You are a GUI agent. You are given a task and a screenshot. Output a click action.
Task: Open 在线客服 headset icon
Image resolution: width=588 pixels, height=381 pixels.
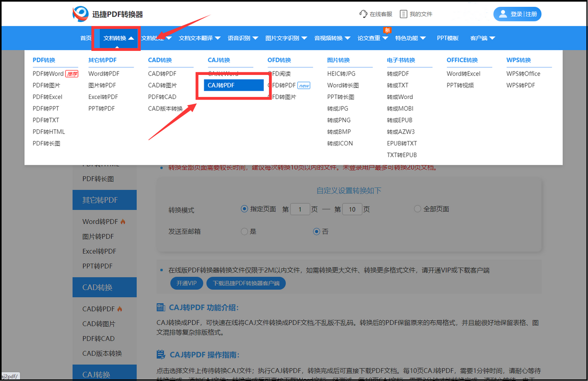pos(363,14)
